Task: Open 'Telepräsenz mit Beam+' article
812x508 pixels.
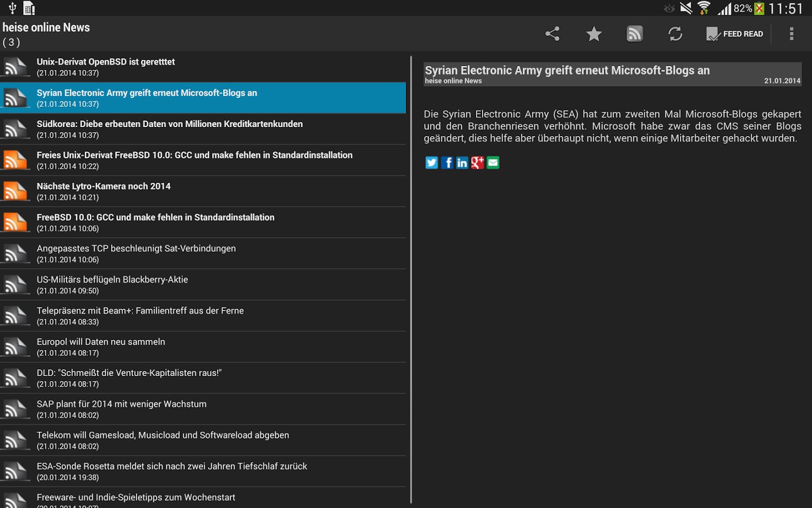Action: pyautogui.click(x=203, y=316)
